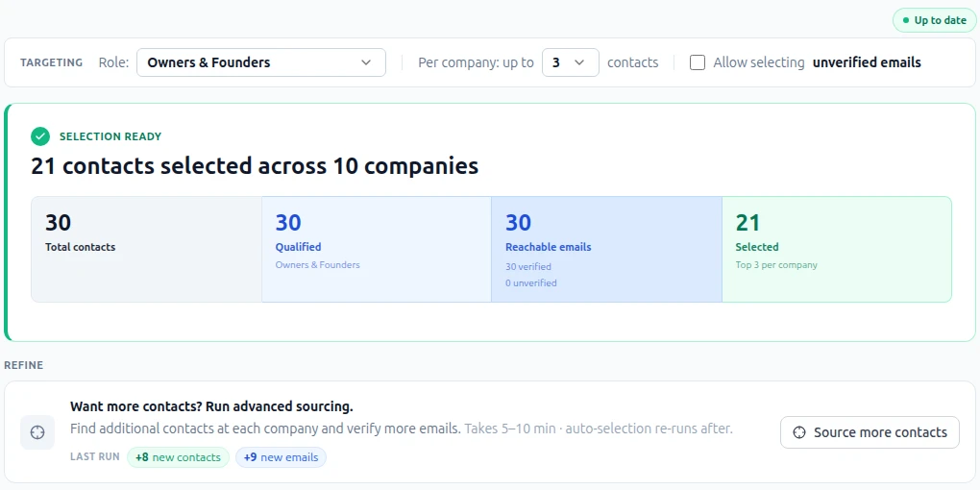Screen dimensions: 980x490
Task: Click the '0 unverified' text
Action: point(530,283)
